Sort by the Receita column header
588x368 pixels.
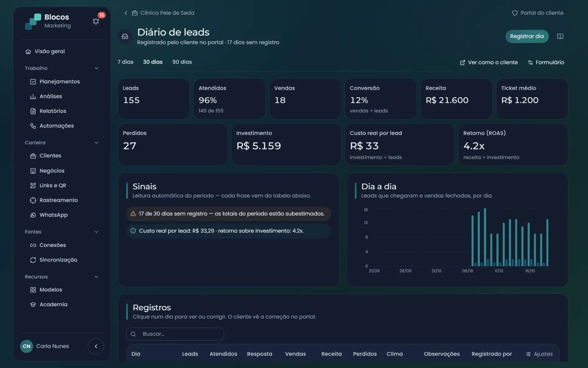[x=331, y=354]
